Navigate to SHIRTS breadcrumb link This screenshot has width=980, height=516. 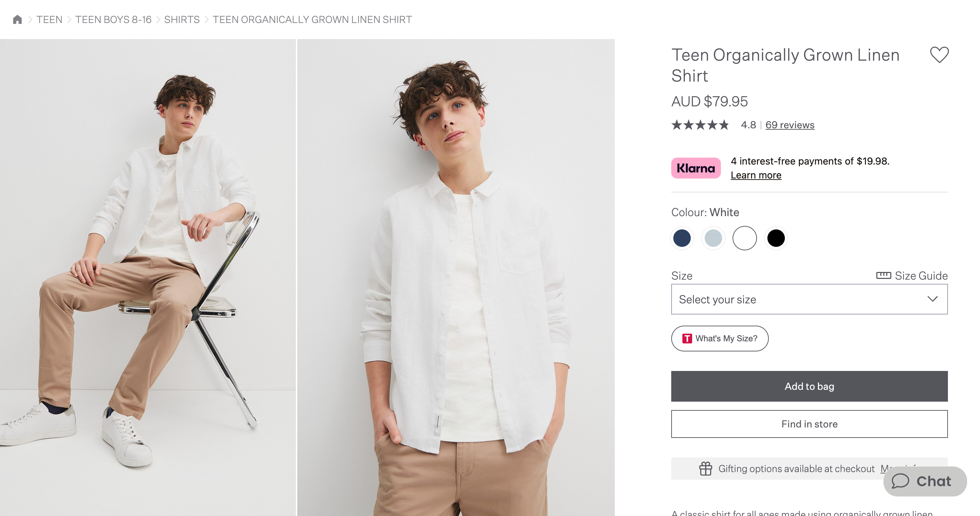(x=182, y=20)
